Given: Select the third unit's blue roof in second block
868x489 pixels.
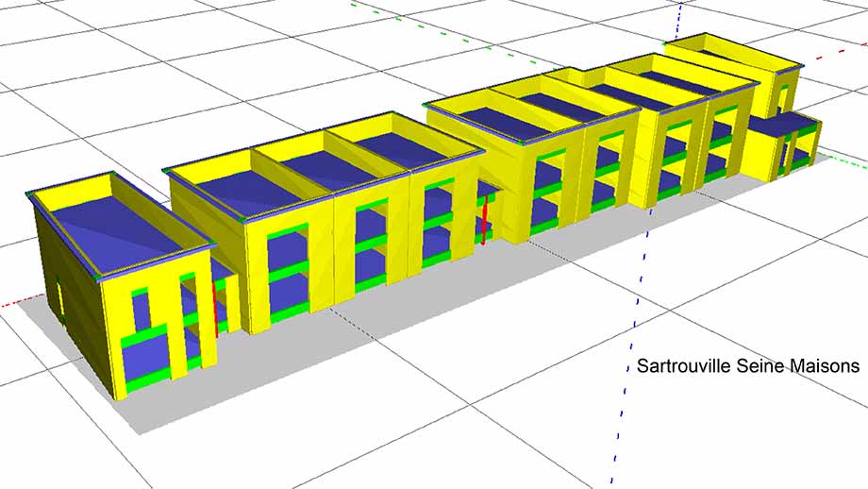Looking at the screenshot, I should coord(396,145).
